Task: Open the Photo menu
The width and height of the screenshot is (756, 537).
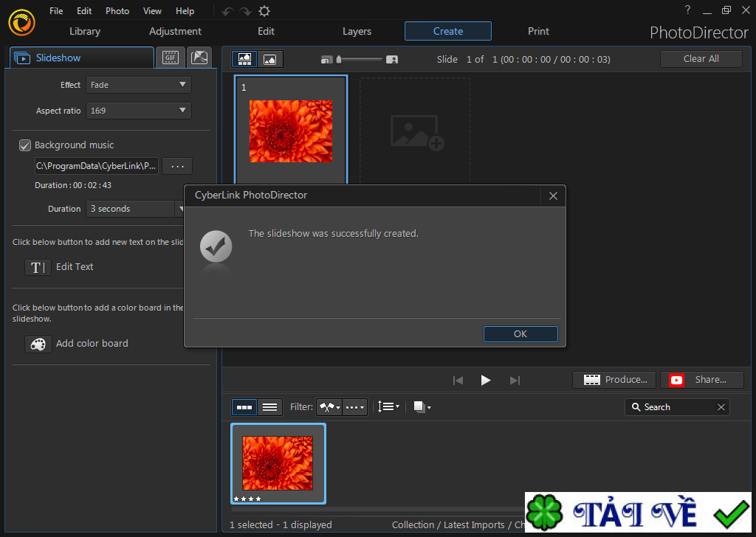Action: click(x=117, y=10)
